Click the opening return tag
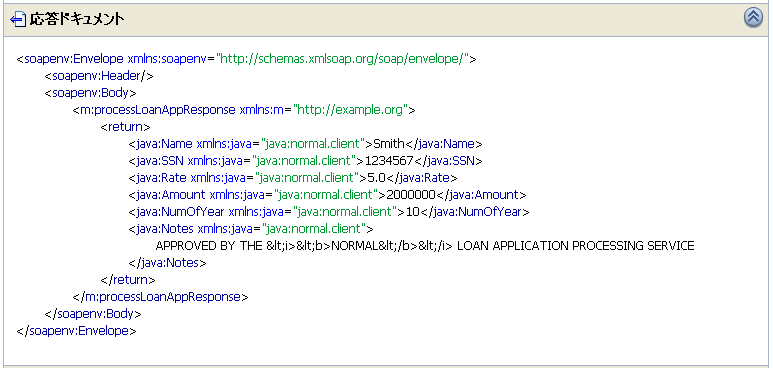 pos(126,127)
